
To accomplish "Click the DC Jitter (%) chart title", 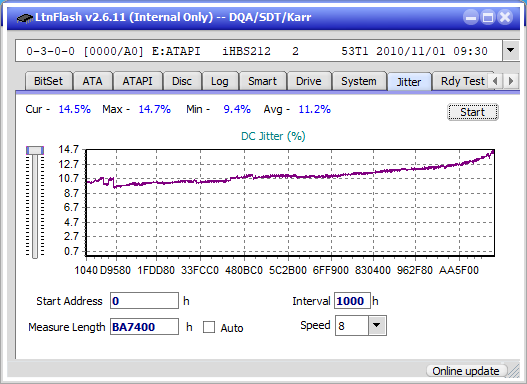I will tap(273, 136).
